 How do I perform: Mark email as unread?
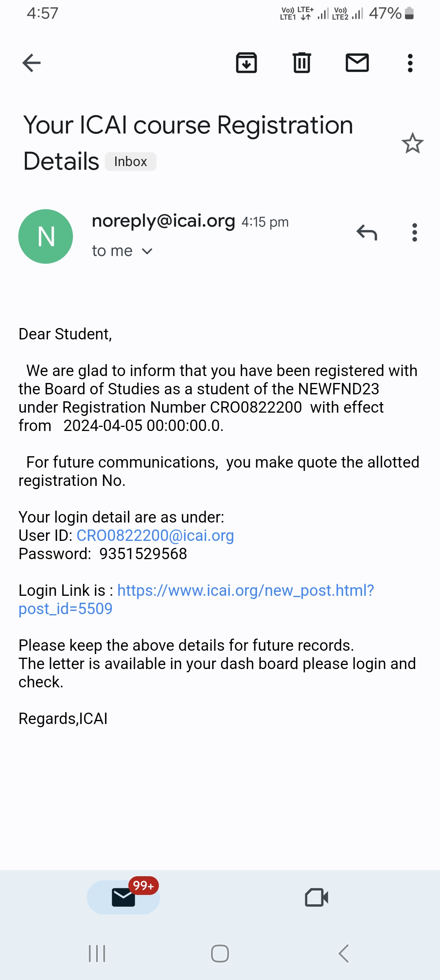click(x=357, y=63)
